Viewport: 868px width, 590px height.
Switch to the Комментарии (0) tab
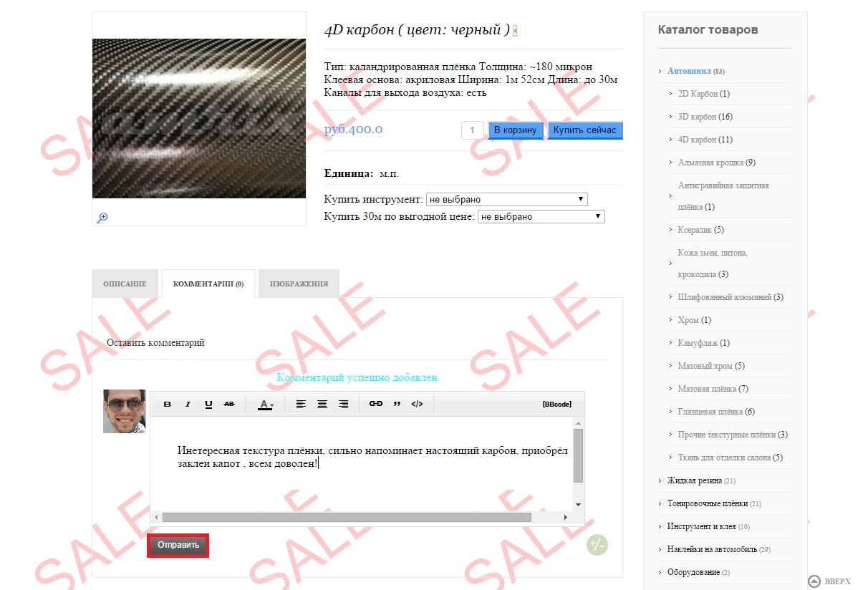coord(208,284)
